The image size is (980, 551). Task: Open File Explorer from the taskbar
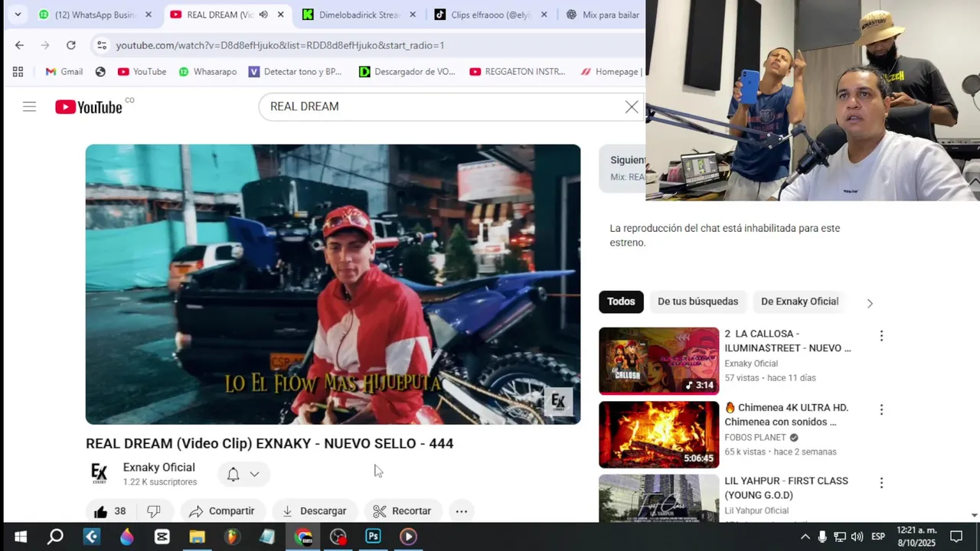(x=198, y=536)
